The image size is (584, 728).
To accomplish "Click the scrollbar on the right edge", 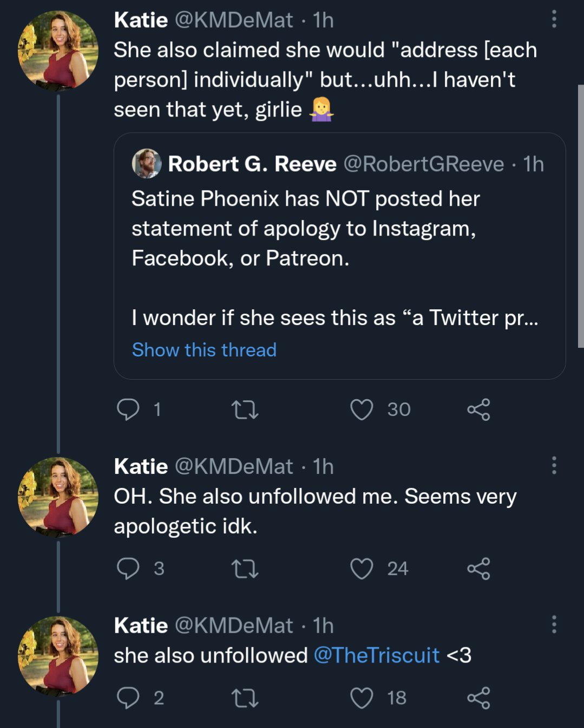I will coord(581,216).
